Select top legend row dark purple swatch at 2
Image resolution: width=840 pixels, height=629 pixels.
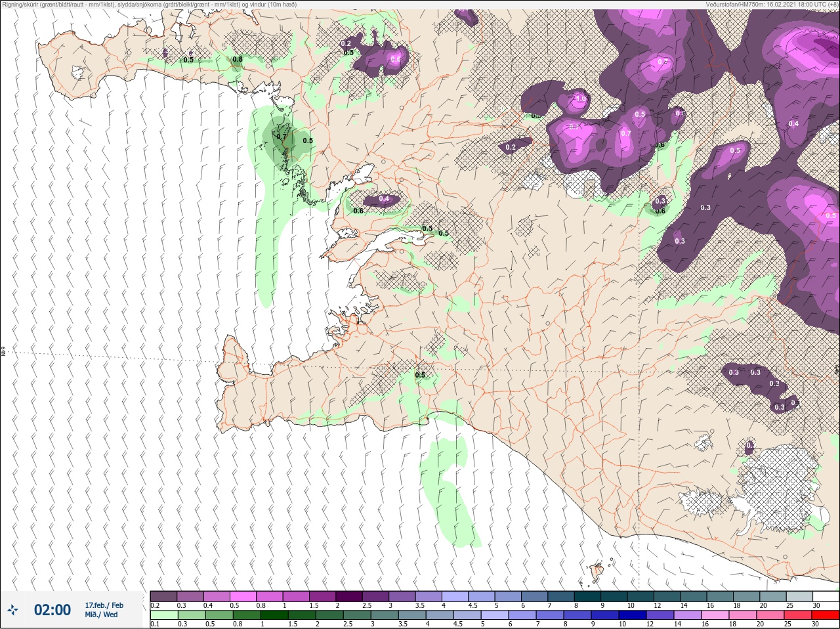pos(350,596)
